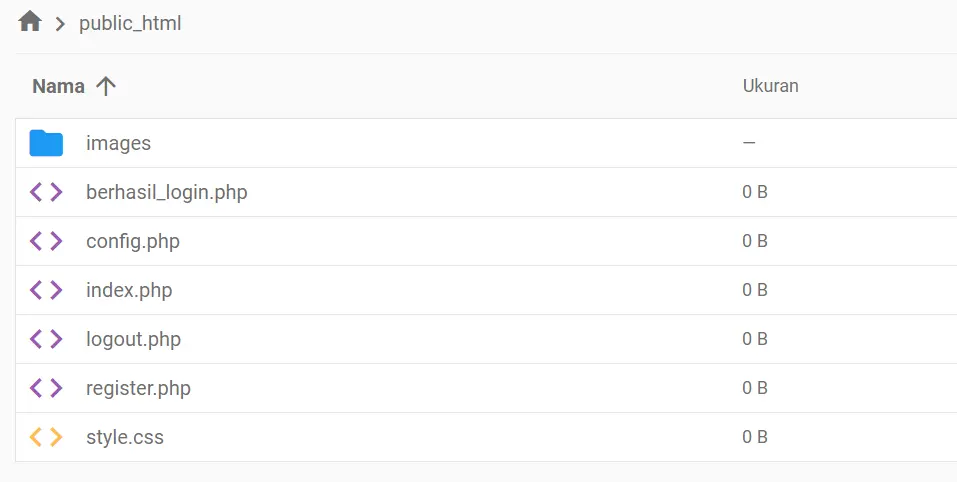Image resolution: width=957 pixels, height=482 pixels.
Task: Click the code icon beside index.php
Action: 46,290
